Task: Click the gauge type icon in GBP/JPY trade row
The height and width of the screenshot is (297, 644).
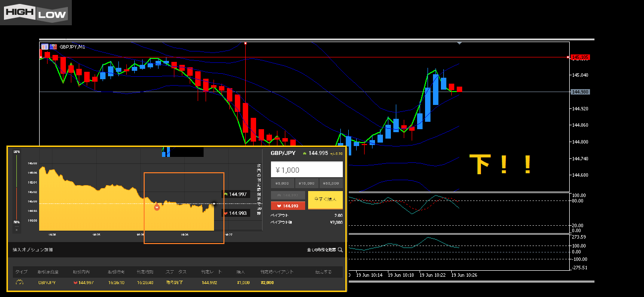Action: 20,283
